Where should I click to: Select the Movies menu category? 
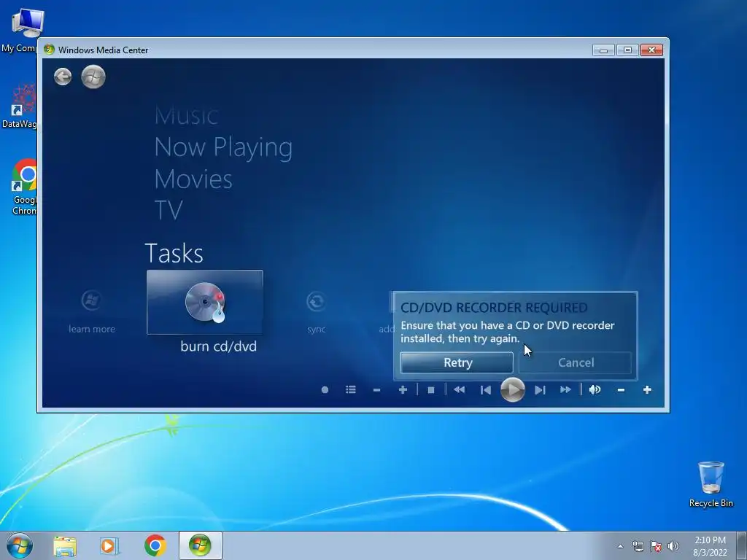click(193, 179)
